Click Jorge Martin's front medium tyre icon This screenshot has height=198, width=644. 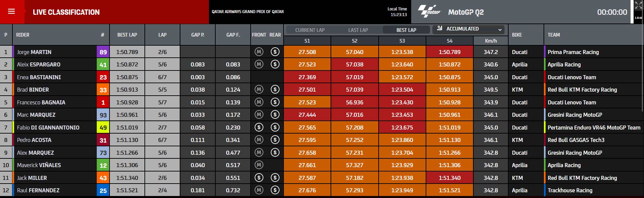[259, 52]
